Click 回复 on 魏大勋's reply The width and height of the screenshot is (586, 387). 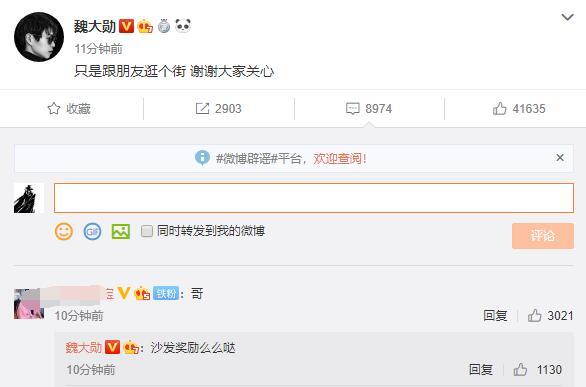(481, 369)
